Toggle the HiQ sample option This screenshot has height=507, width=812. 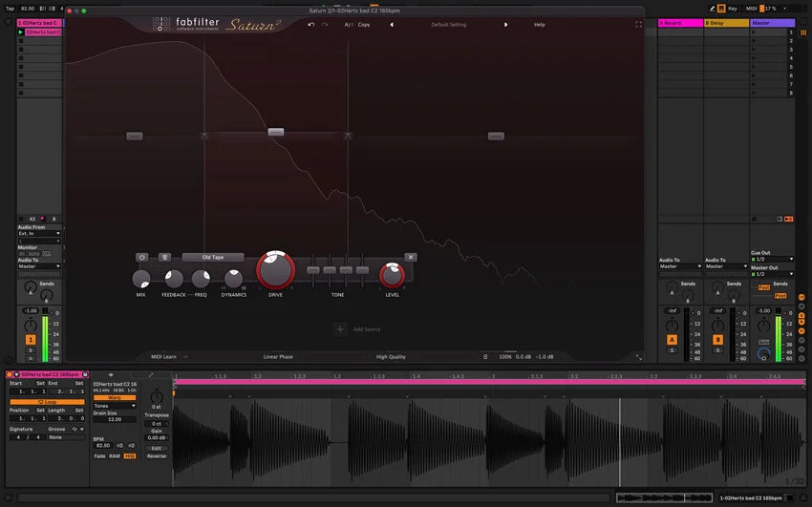click(130, 455)
